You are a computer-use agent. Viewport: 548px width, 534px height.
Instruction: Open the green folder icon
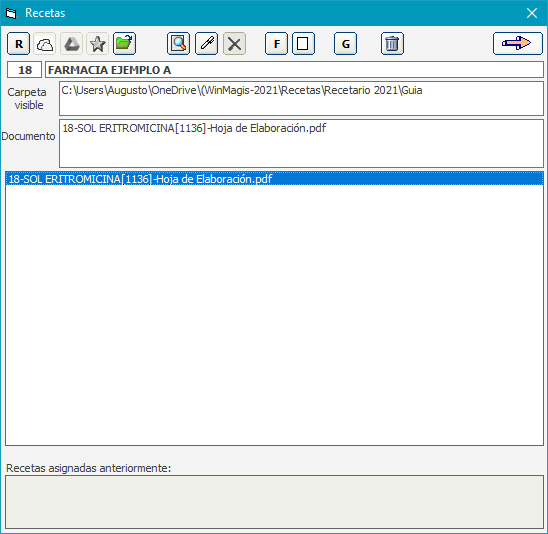point(124,44)
